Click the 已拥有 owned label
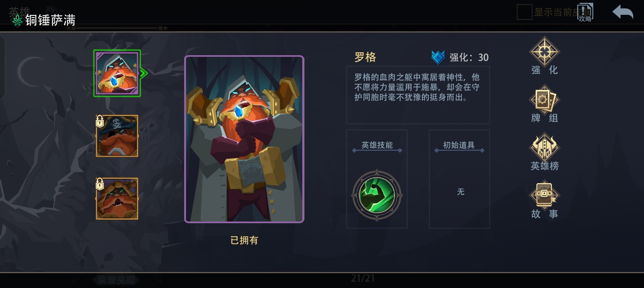 pos(244,240)
